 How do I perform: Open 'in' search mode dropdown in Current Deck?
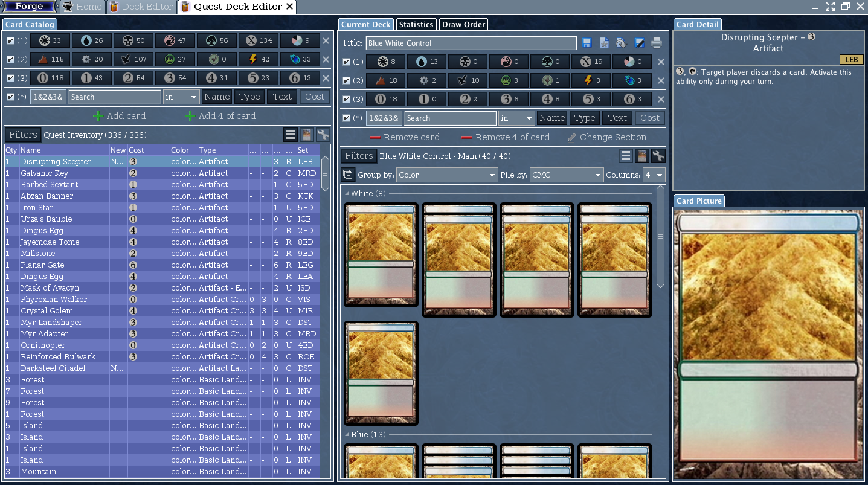(x=517, y=118)
